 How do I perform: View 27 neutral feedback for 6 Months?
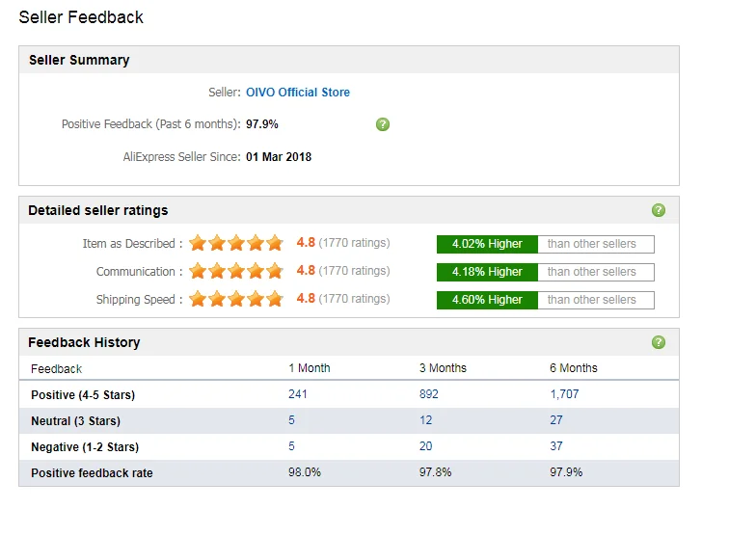(x=555, y=420)
